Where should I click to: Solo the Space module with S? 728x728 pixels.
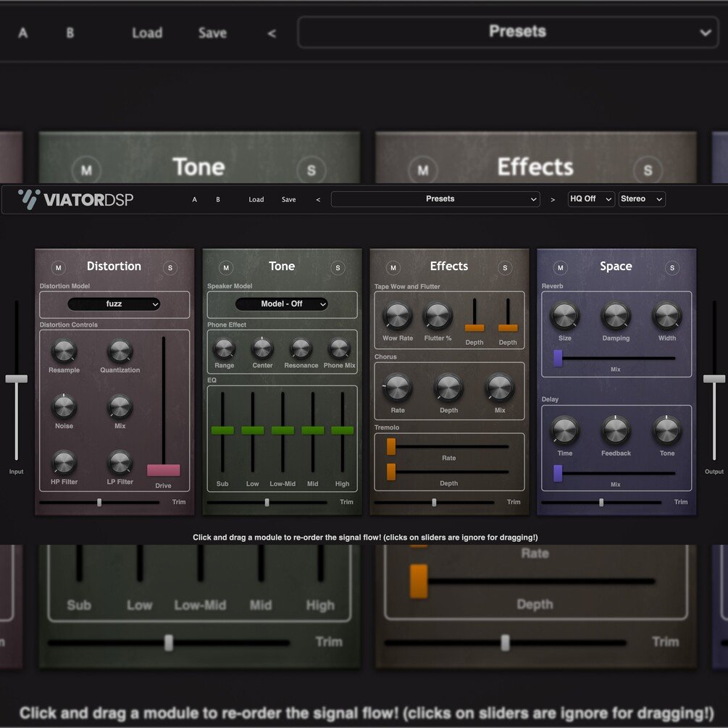[671, 268]
